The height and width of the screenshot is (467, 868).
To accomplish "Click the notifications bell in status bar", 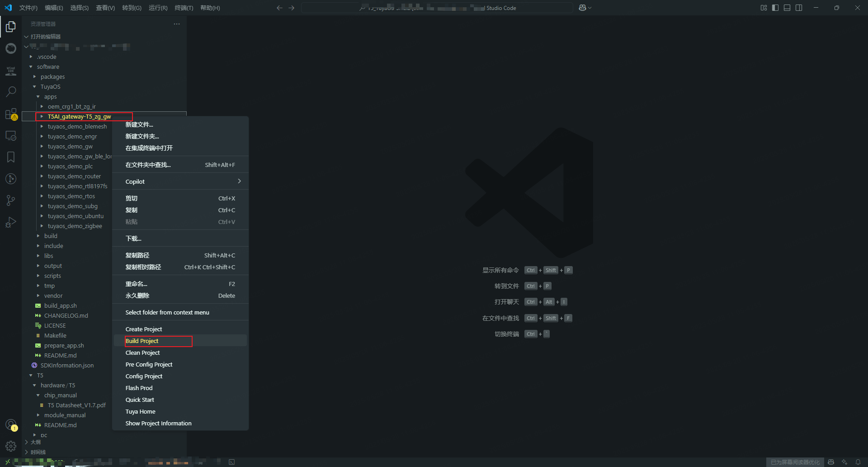I will click(x=858, y=462).
